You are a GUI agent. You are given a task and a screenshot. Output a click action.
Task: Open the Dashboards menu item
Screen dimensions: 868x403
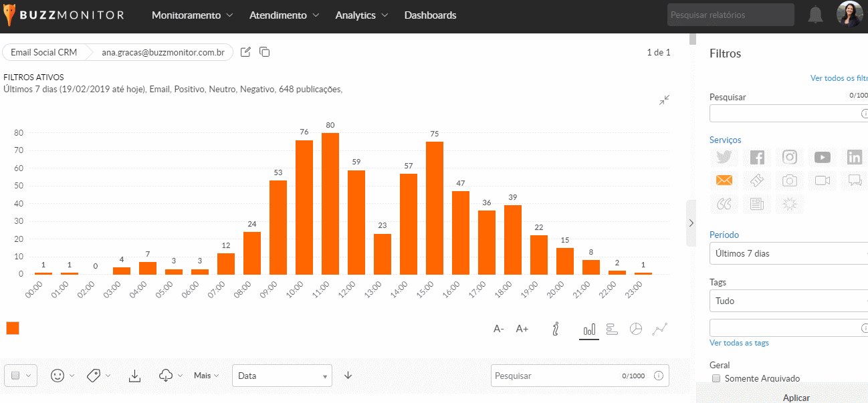click(430, 15)
